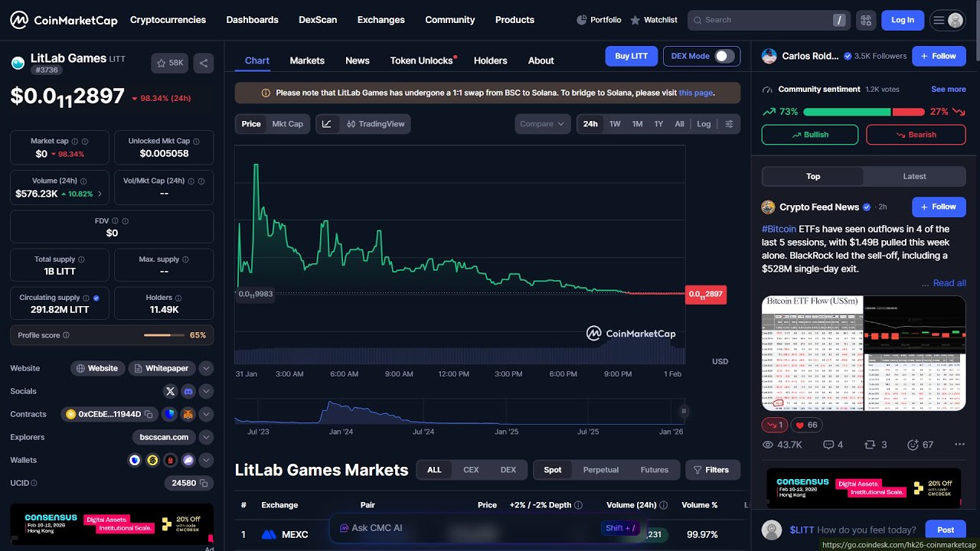
Task: Select the Price chart toggle
Action: pyautogui.click(x=251, y=124)
